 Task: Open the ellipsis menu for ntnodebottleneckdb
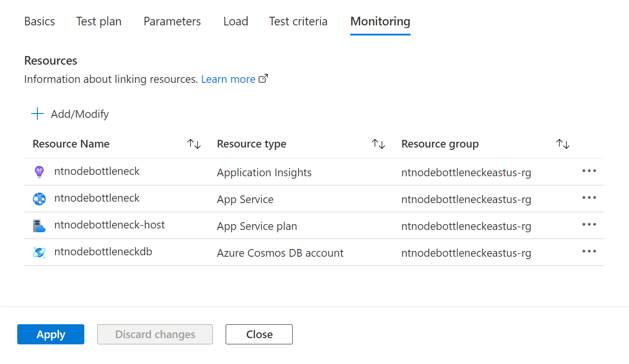click(589, 251)
